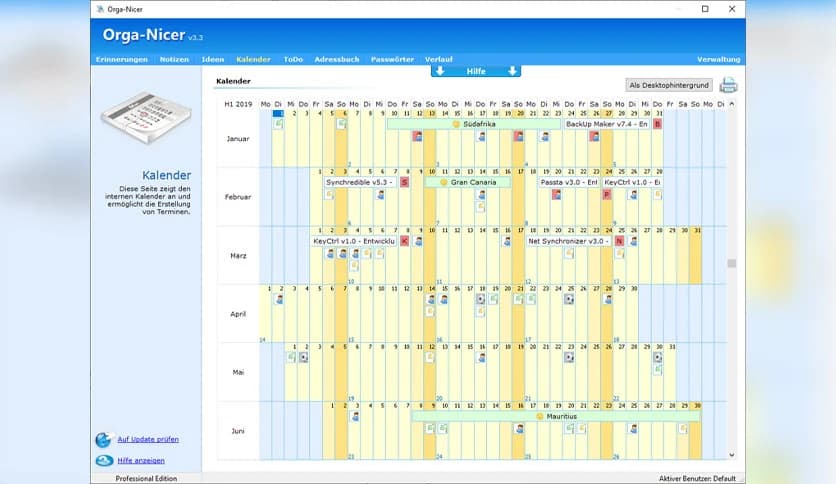The image size is (836, 484).
Task: Click the calendar illustration in the sidebar
Action: click(147, 117)
